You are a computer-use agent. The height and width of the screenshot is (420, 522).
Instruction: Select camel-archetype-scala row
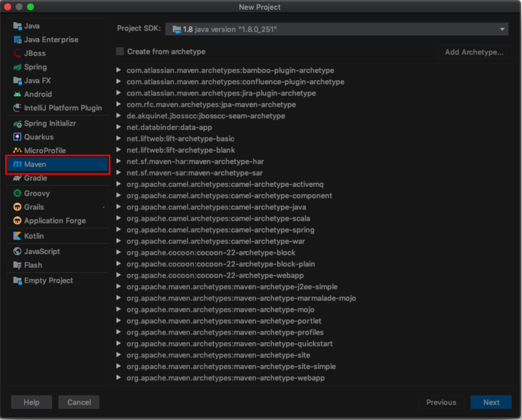(x=314, y=218)
